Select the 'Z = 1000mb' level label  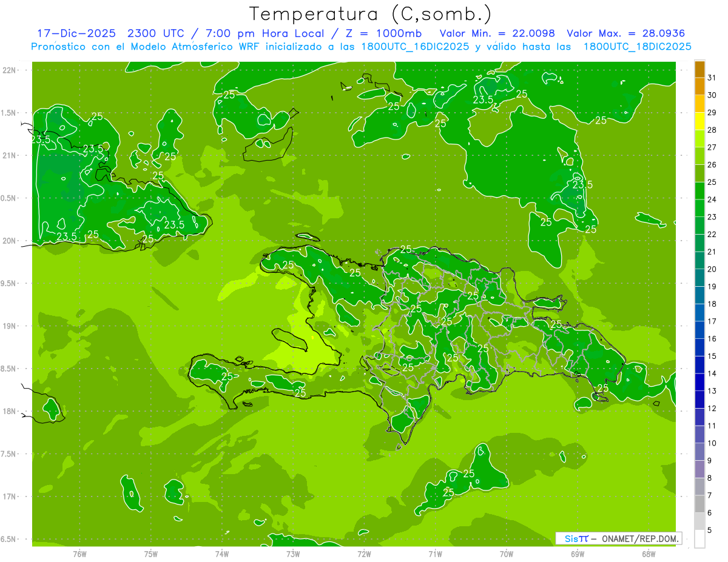[384, 33]
